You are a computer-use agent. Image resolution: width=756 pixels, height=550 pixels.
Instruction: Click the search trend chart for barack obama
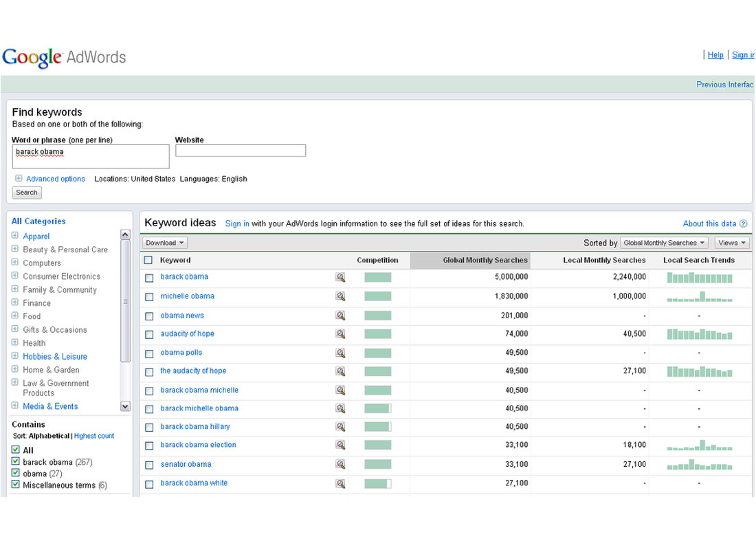(700, 278)
